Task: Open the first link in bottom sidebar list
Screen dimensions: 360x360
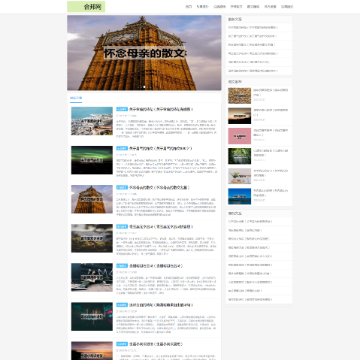Action: pos(250,221)
